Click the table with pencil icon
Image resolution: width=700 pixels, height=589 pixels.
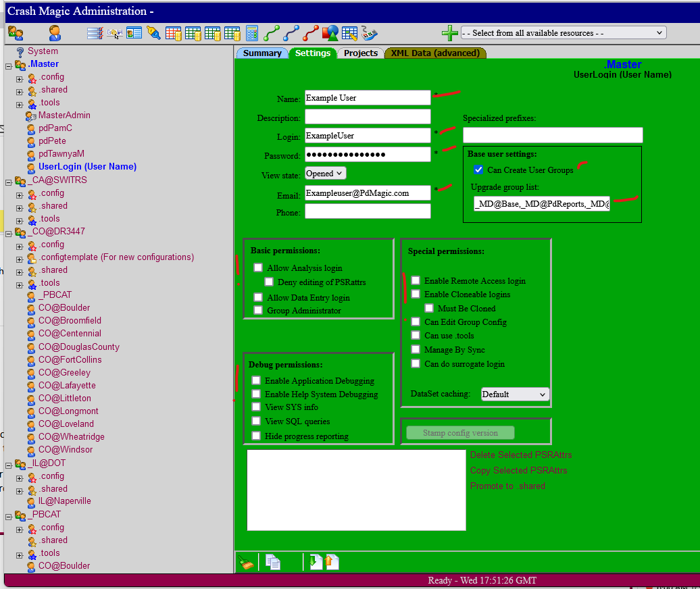tap(349, 34)
